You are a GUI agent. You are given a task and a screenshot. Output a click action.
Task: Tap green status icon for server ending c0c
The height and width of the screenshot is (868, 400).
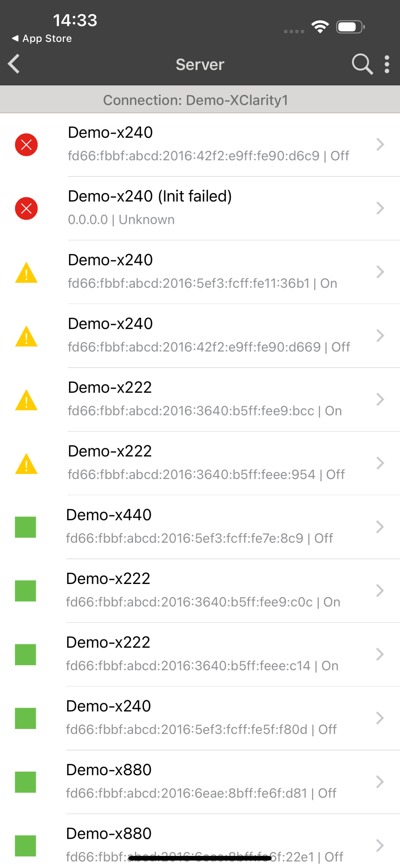pos(26,591)
